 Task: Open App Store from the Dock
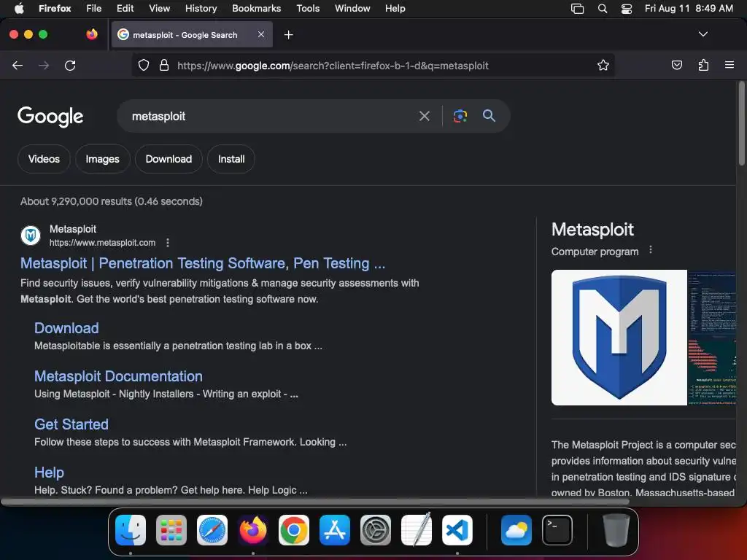pyautogui.click(x=334, y=529)
